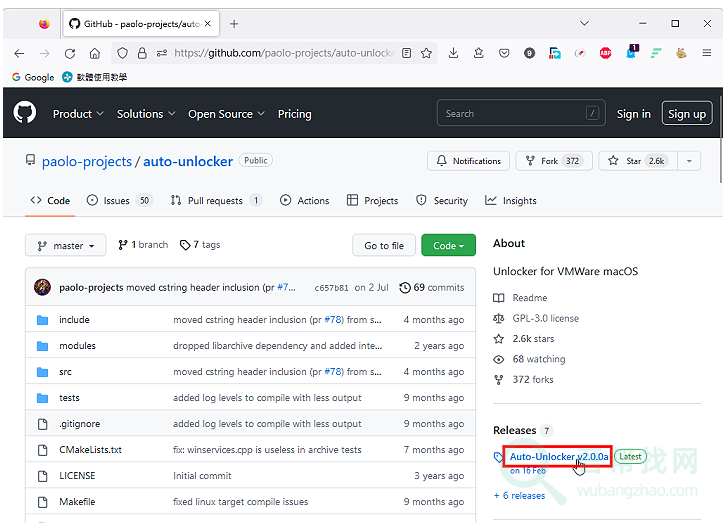This screenshot has height=523, width=726.
Task: Click the Sign up button
Action: (687, 113)
